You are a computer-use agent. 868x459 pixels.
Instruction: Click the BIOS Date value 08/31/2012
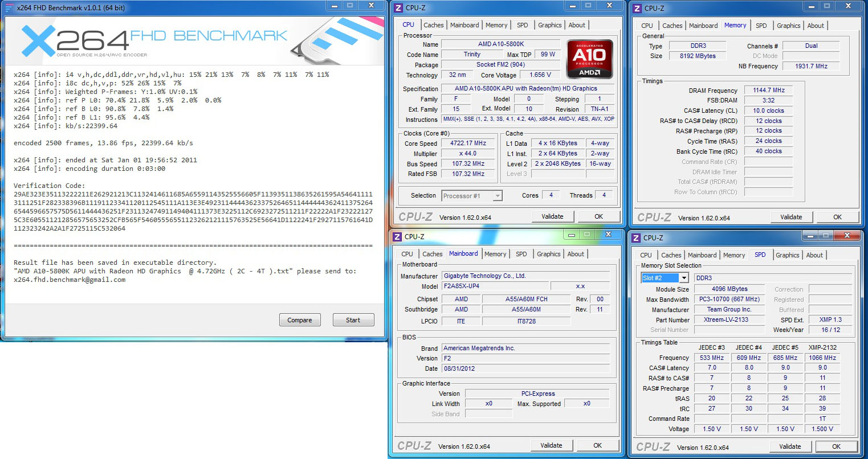pos(526,368)
